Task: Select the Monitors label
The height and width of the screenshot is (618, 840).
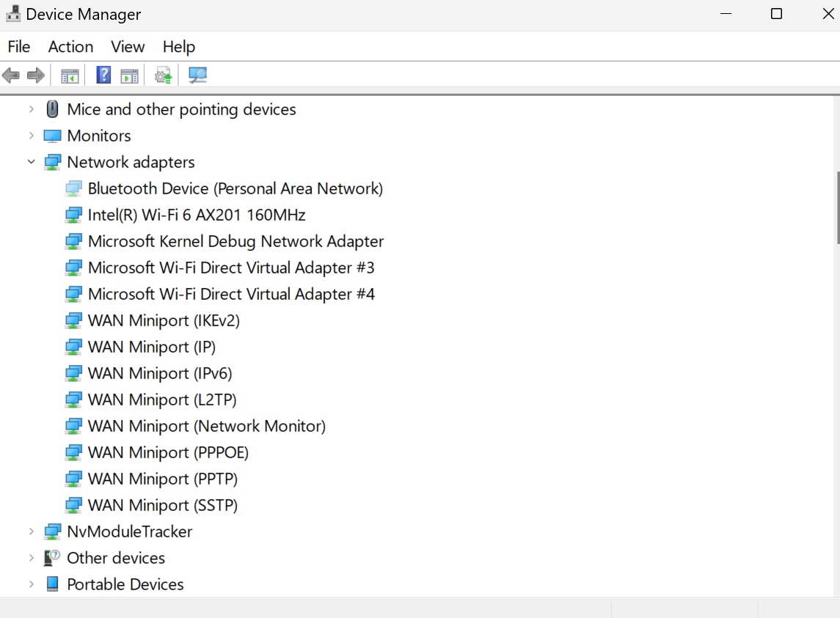Action: click(98, 136)
